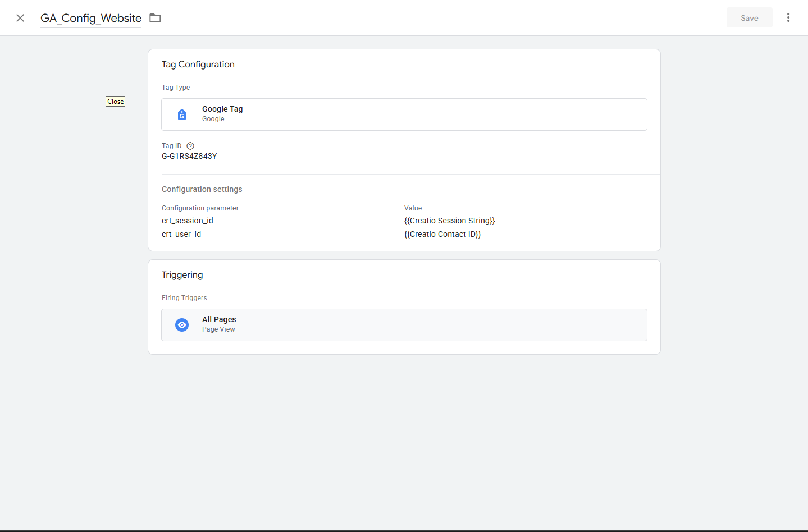Click the Triggering section heading
This screenshot has width=808, height=532.
pyautogui.click(x=182, y=275)
